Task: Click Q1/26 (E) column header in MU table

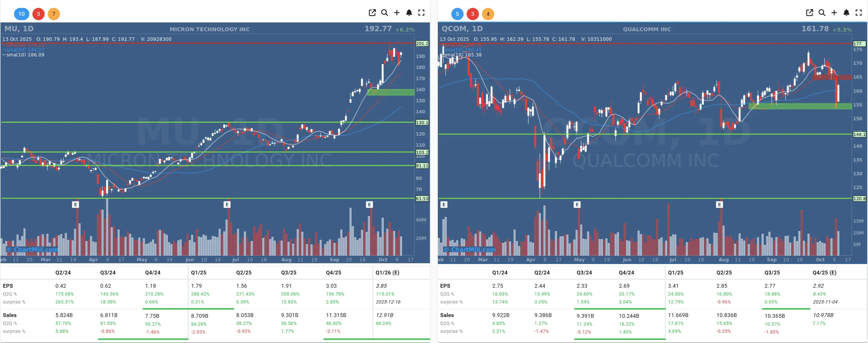Action: 387,272
